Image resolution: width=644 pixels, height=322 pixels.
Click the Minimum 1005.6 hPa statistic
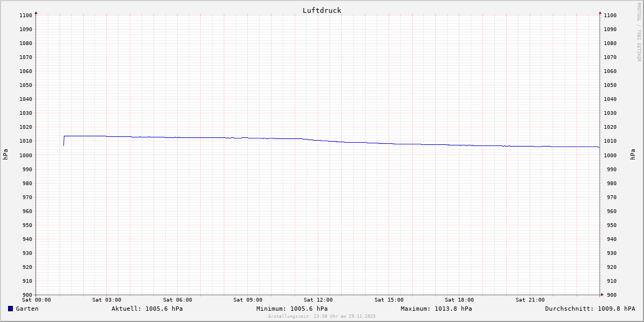pos(292,309)
